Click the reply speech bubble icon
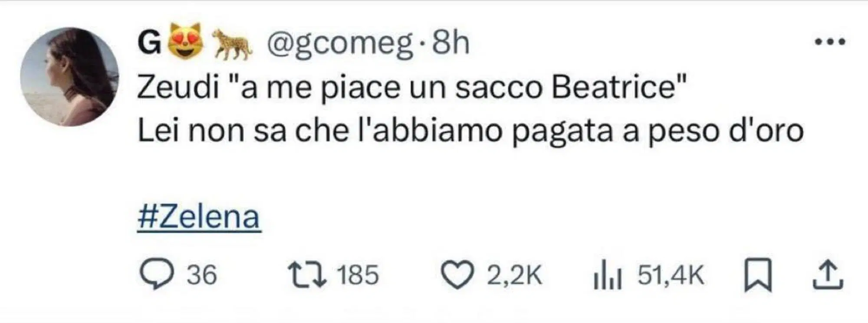Screen dimensions: 868x323 pyautogui.click(x=156, y=274)
